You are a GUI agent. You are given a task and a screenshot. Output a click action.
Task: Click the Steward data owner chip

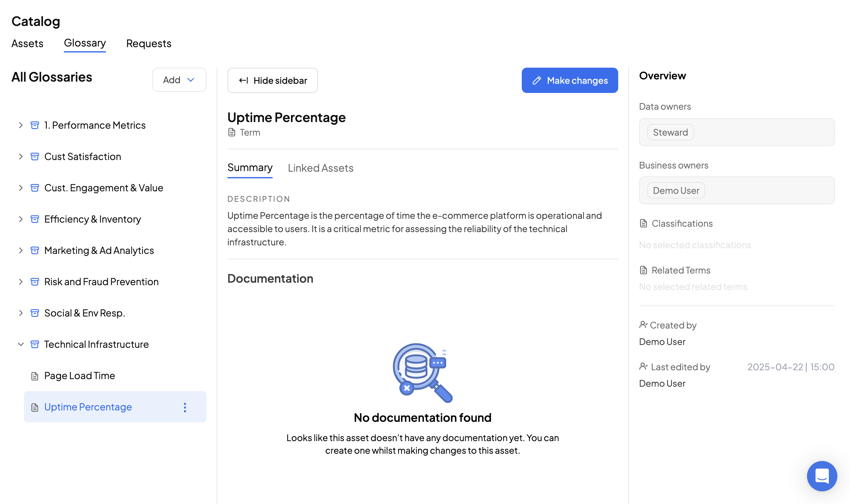click(x=670, y=132)
